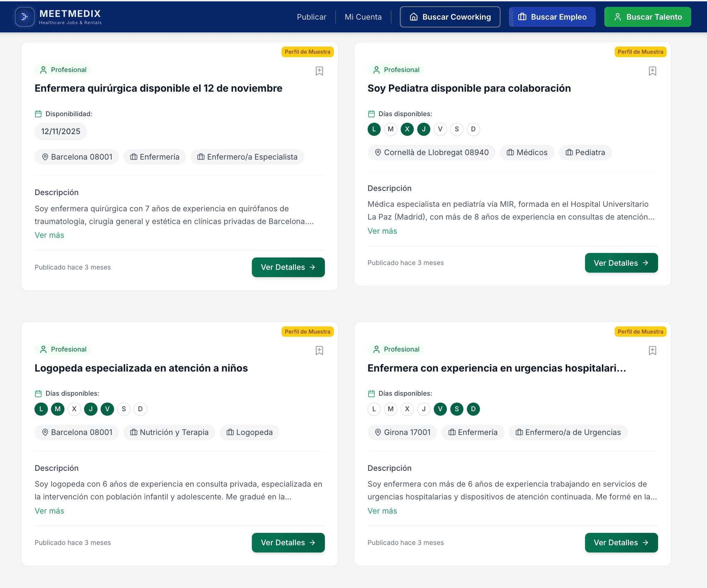Screen dimensions: 707x588
Task: Select Buscar Empleo in the navigation
Action: pyautogui.click(x=552, y=17)
